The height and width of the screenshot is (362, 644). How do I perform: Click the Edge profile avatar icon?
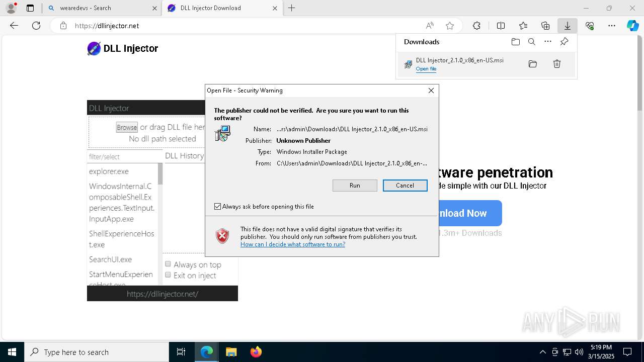point(11,8)
